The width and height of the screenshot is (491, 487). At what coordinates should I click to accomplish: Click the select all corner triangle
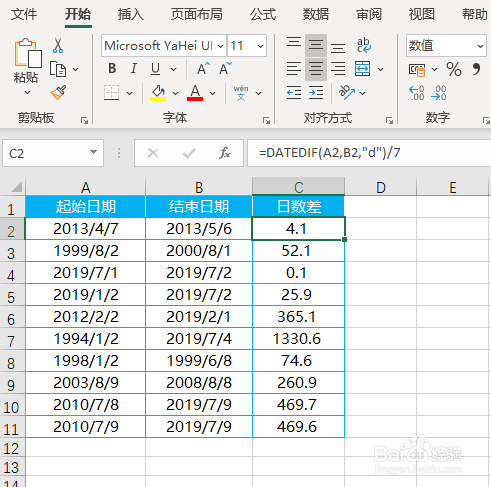click(x=16, y=187)
